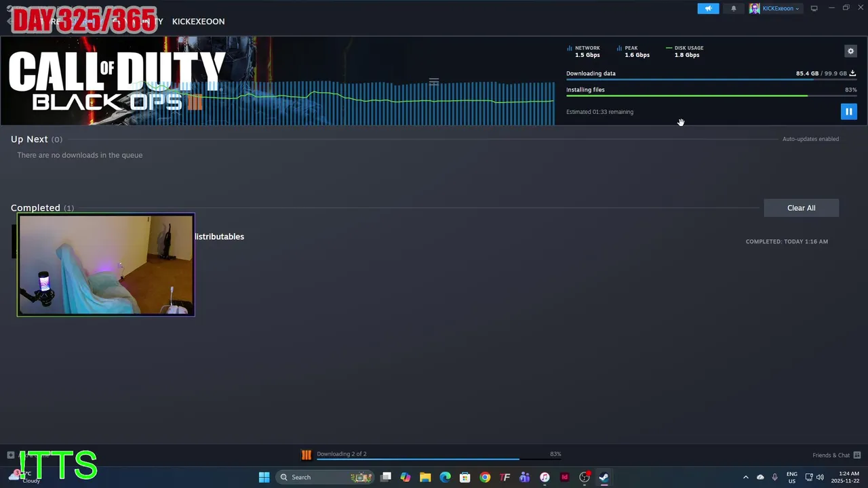Click the green disk usage legend line
868x488 pixels.
pyautogui.click(x=669, y=48)
